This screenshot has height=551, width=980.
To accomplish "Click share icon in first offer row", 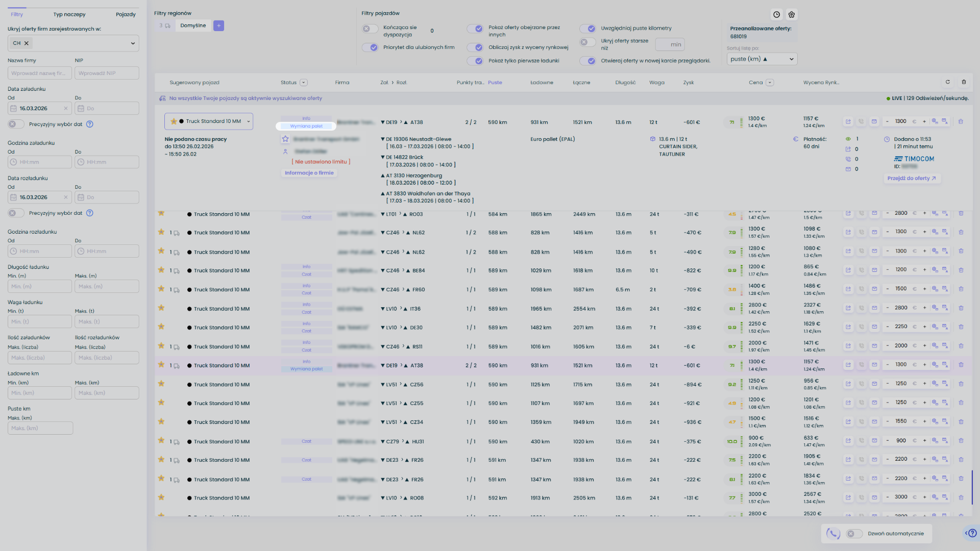I will pyautogui.click(x=848, y=122).
